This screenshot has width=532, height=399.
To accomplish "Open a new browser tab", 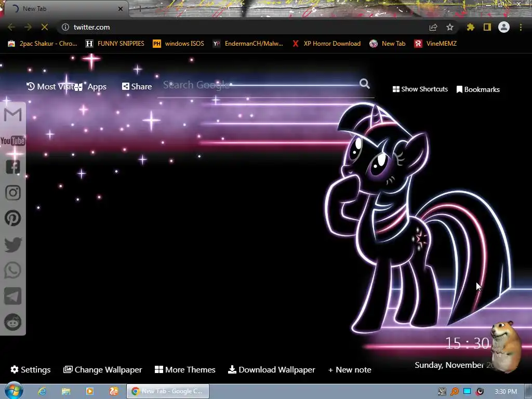I will coord(140,9).
